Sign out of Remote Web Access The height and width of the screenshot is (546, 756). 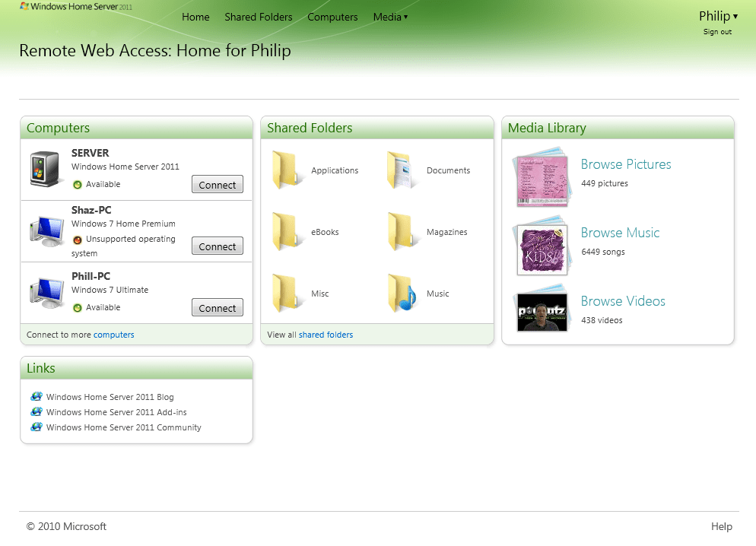coord(716,31)
